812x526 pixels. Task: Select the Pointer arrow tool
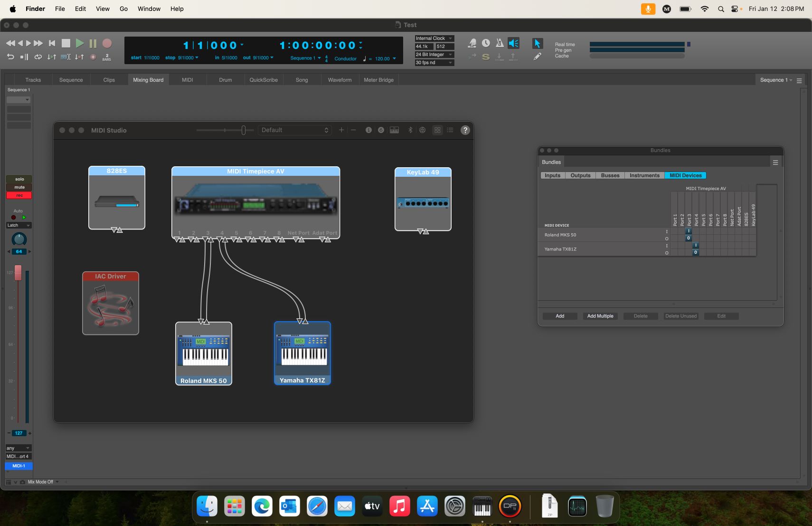[x=537, y=43]
